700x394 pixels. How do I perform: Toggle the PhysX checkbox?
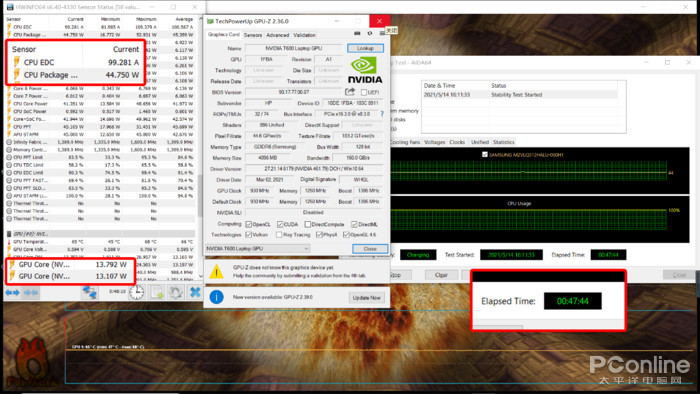tap(319, 235)
